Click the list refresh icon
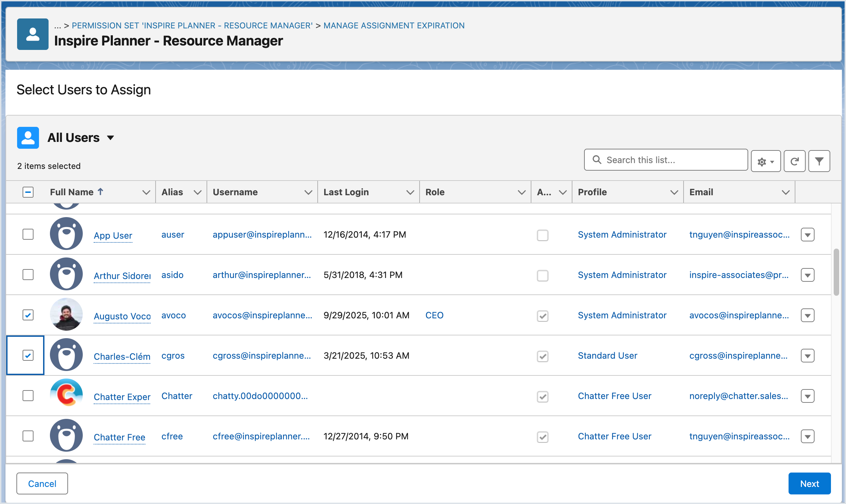846x504 pixels. tap(794, 161)
